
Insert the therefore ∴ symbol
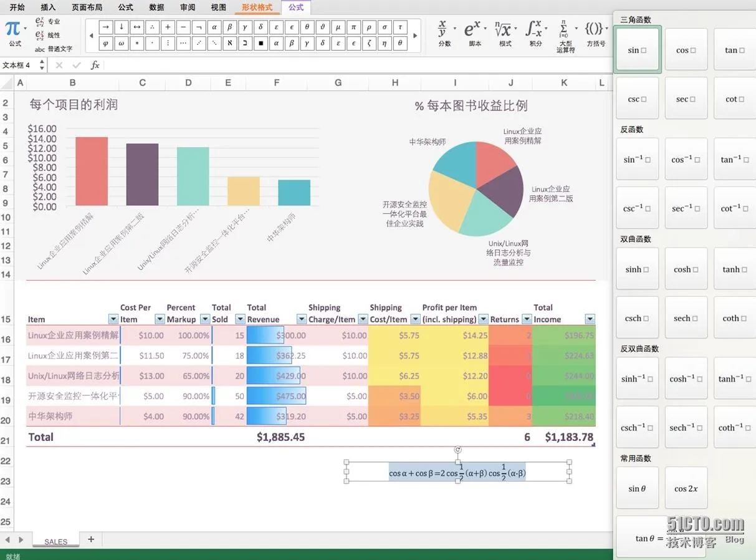153,27
